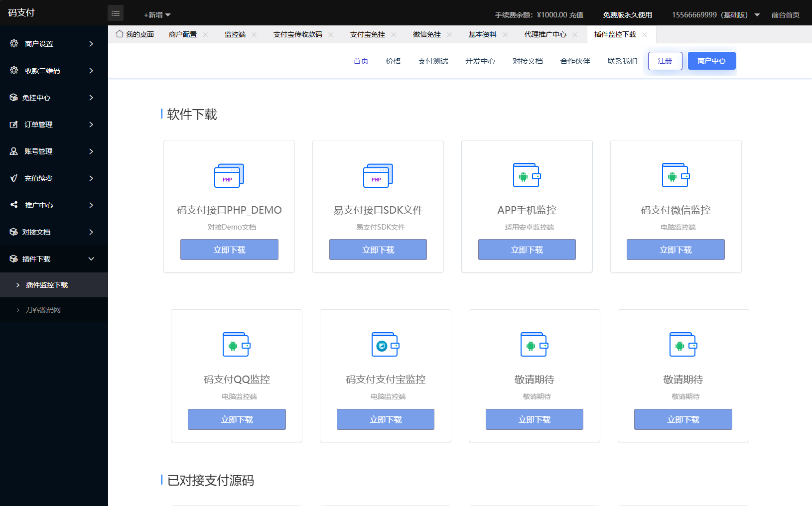Open the sidebar hamburger menu
The width and height of the screenshot is (812, 506).
(116, 13)
